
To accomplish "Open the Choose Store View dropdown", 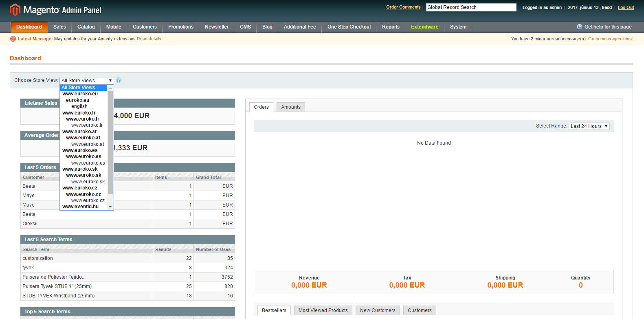I will [x=87, y=81].
